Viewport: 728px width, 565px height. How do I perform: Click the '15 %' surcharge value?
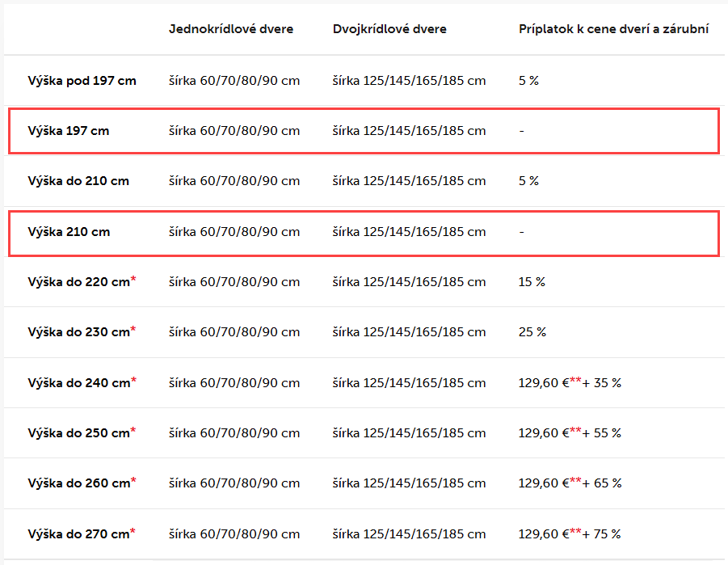532,282
